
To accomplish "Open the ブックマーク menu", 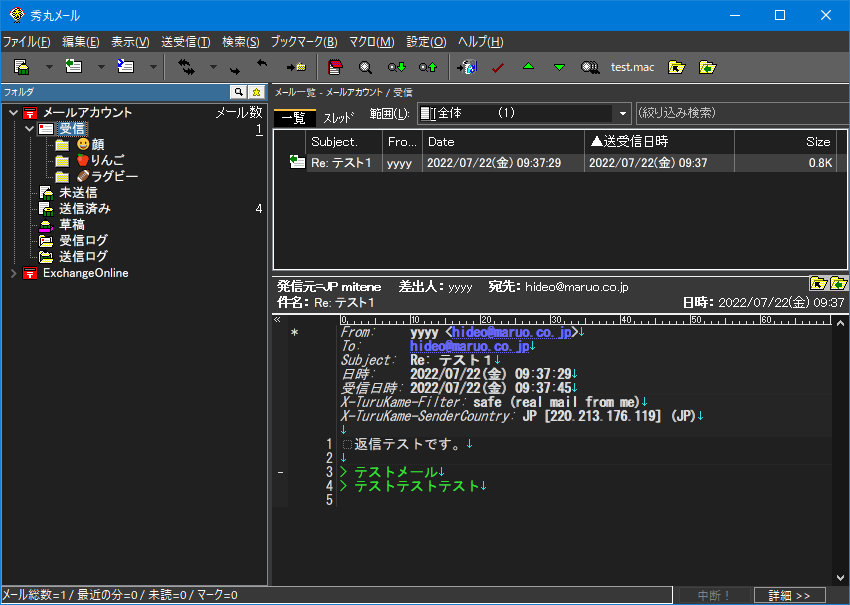I will pos(303,41).
